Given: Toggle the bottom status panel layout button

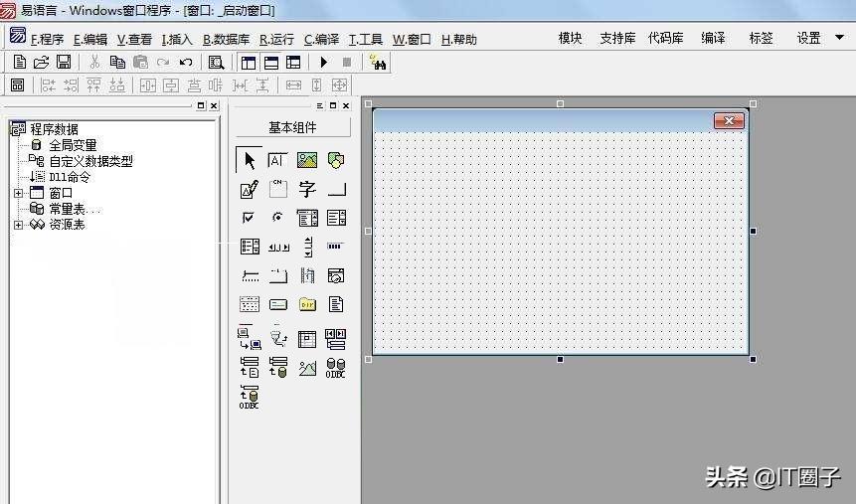Looking at the screenshot, I should pyautogui.click(x=270, y=63).
